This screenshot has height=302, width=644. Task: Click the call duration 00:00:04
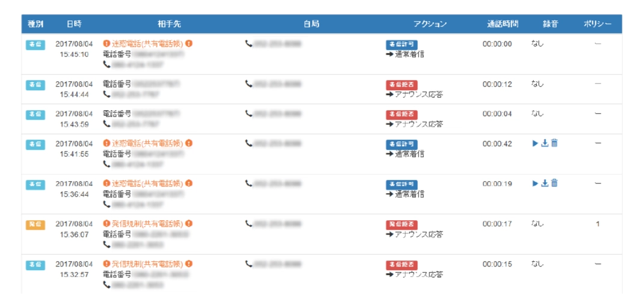coord(497,114)
